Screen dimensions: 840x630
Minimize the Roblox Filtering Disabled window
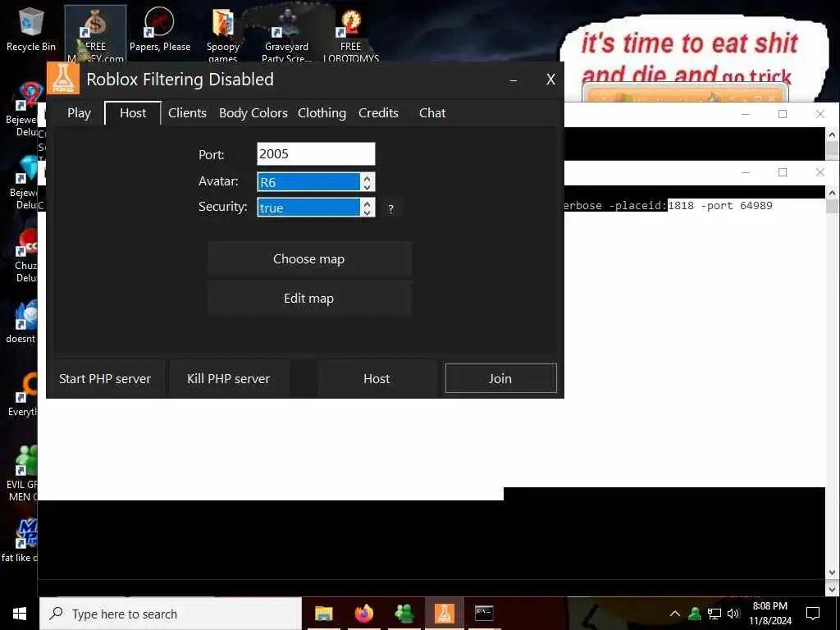pos(514,80)
